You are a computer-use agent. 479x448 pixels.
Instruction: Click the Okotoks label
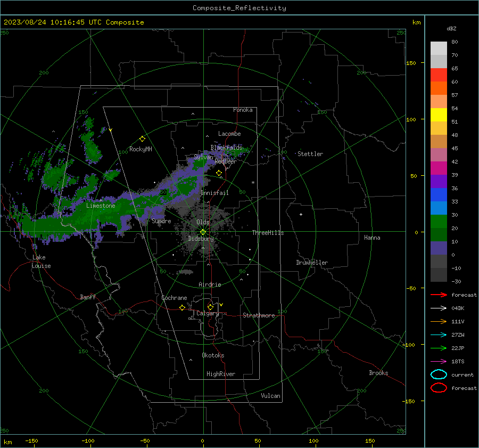[213, 355]
